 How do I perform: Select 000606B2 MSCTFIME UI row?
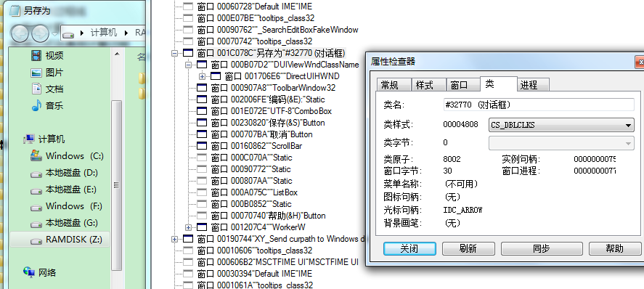[x=277, y=262]
